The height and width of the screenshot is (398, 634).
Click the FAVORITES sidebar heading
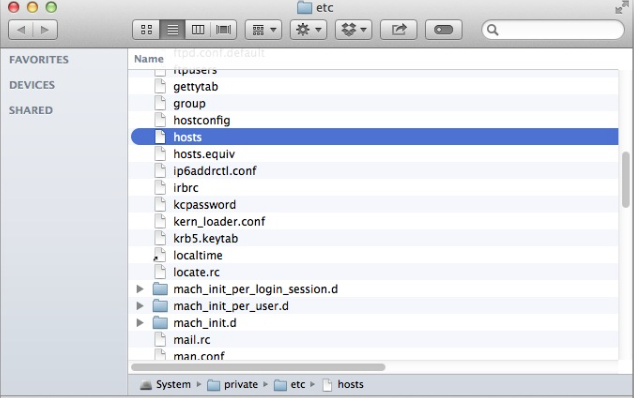pos(39,60)
